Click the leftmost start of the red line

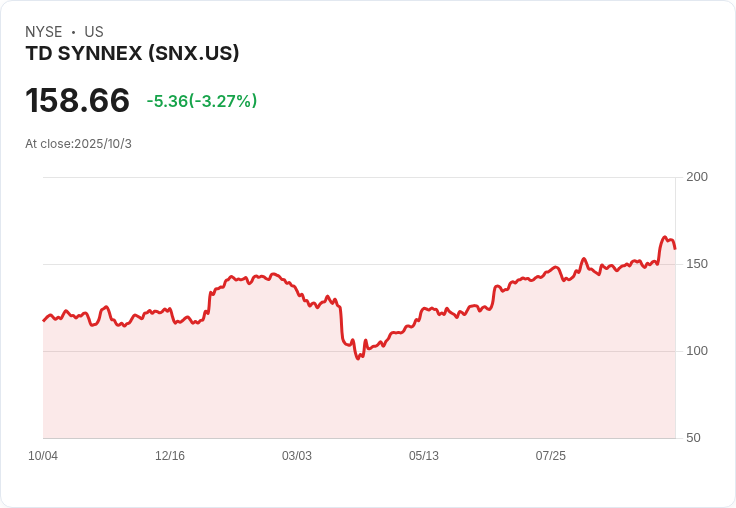[x=44, y=320]
